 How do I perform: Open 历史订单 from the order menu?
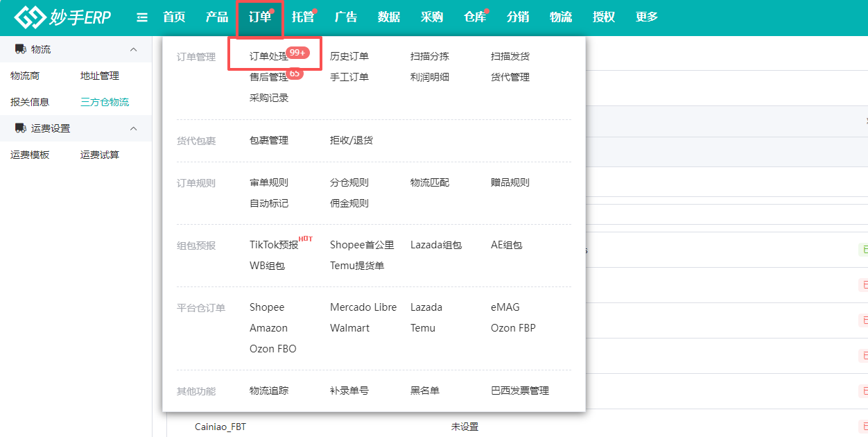pyautogui.click(x=349, y=56)
